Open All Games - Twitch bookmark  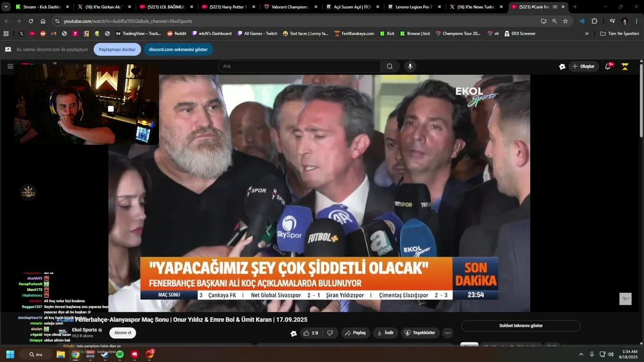257,34
